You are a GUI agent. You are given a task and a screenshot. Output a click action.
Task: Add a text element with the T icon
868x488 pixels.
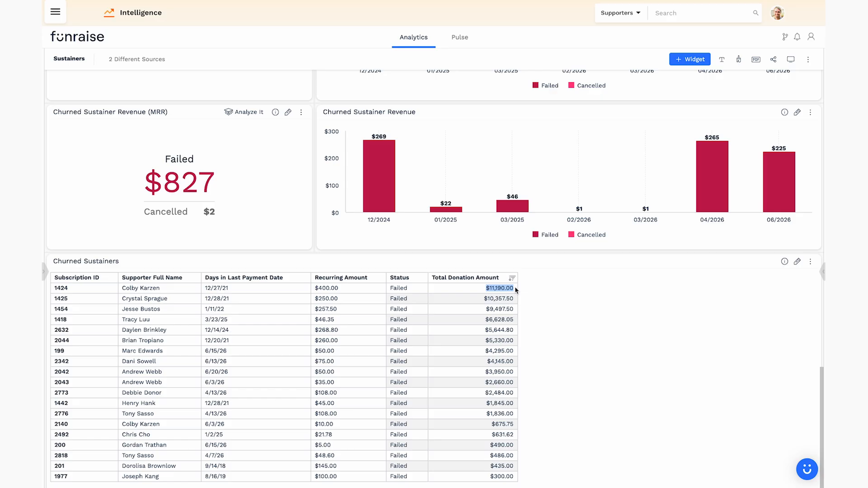722,59
